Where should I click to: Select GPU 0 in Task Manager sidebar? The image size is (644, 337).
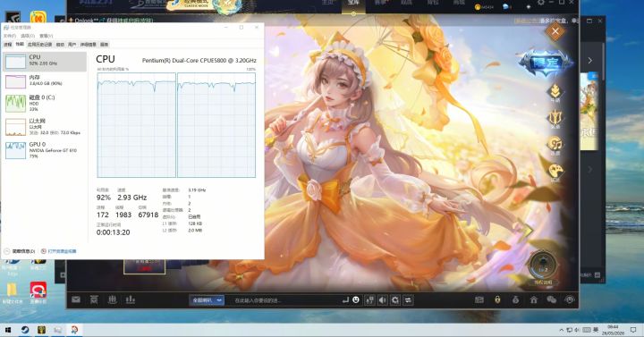pyautogui.click(x=45, y=150)
